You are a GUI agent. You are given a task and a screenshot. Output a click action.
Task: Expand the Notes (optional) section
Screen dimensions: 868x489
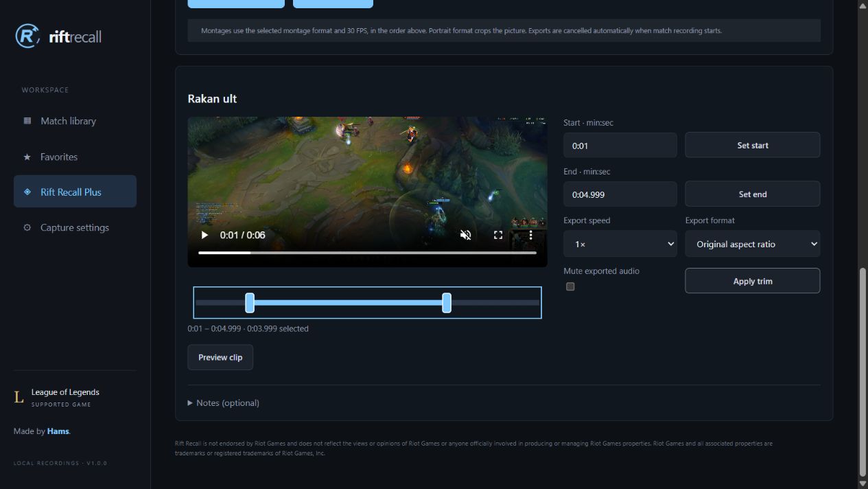click(x=224, y=403)
